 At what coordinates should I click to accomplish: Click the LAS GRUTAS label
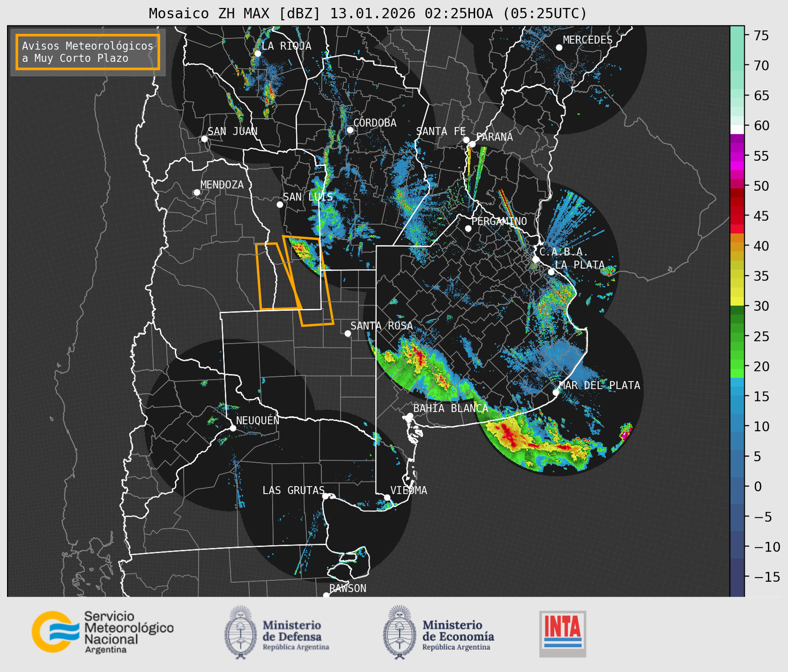click(293, 490)
